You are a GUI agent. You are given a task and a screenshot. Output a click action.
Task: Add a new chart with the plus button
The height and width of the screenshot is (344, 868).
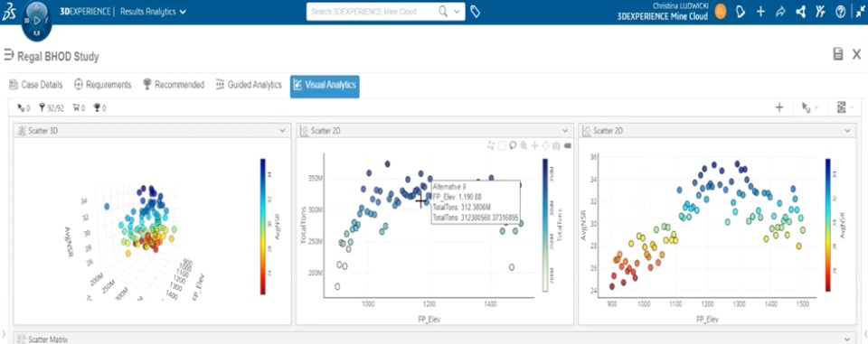(x=778, y=107)
